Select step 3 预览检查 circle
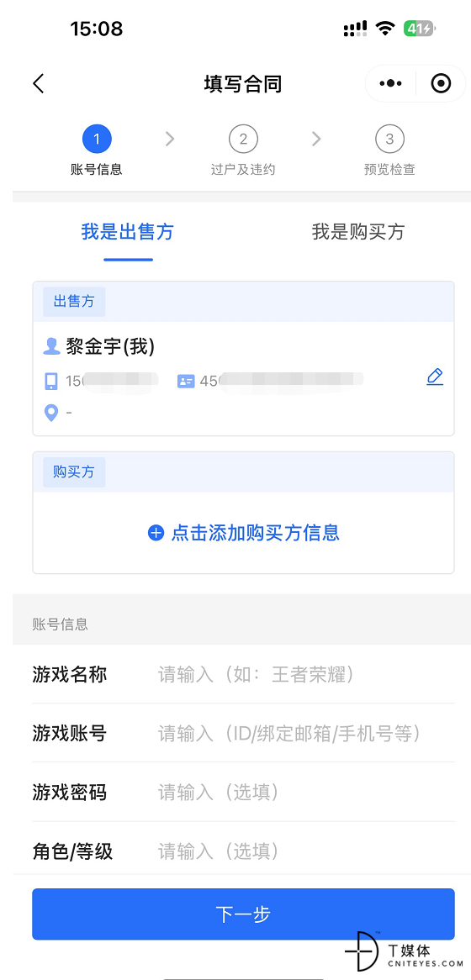471x980 pixels. pyautogui.click(x=389, y=140)
